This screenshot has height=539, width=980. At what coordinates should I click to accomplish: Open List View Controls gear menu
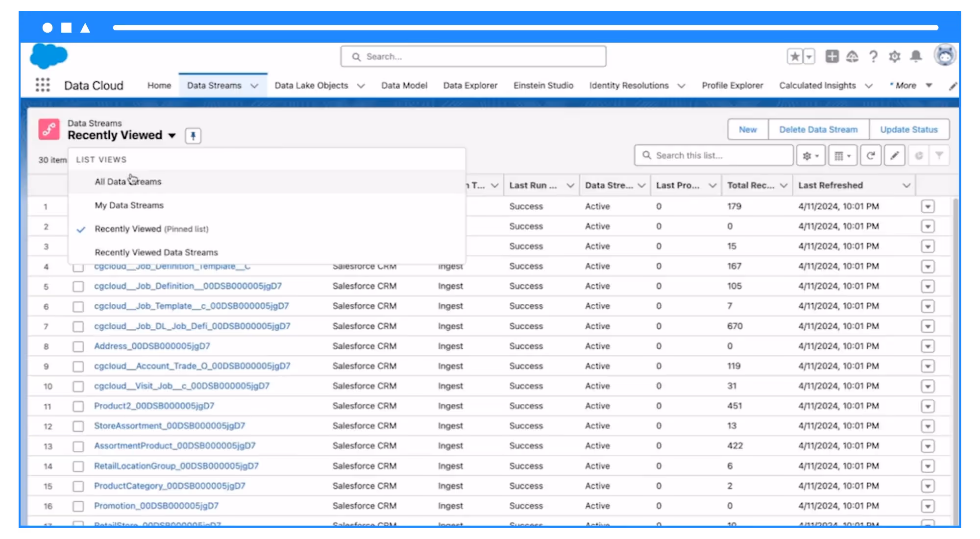tap(810, 156)
